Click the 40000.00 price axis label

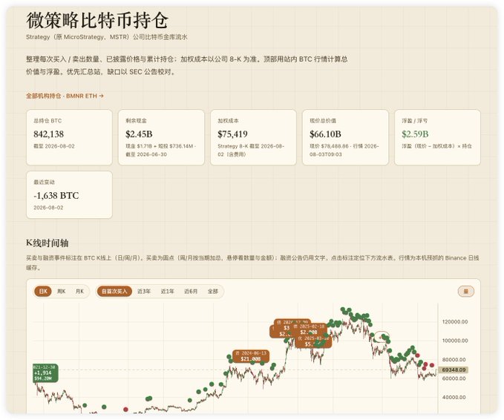(x=454, y=397)
